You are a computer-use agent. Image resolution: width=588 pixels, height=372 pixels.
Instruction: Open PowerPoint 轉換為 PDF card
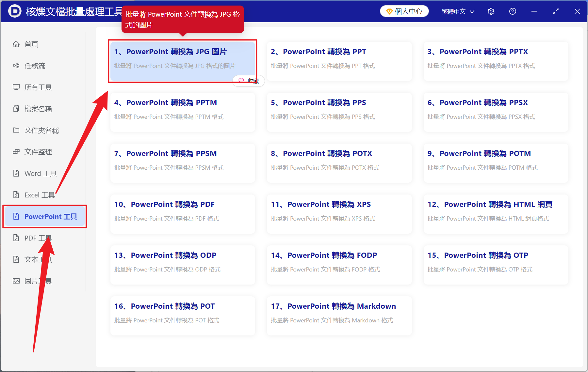tap(183, 214)
